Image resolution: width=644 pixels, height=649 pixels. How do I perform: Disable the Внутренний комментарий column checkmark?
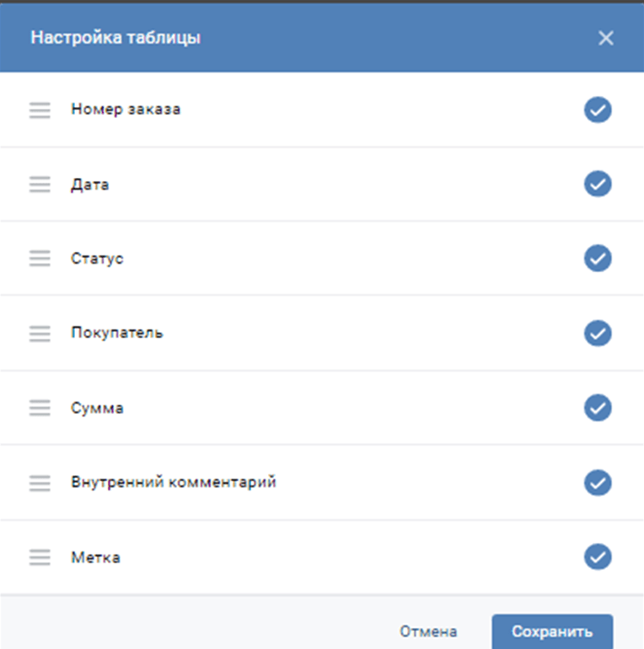(x=598, y=483)
